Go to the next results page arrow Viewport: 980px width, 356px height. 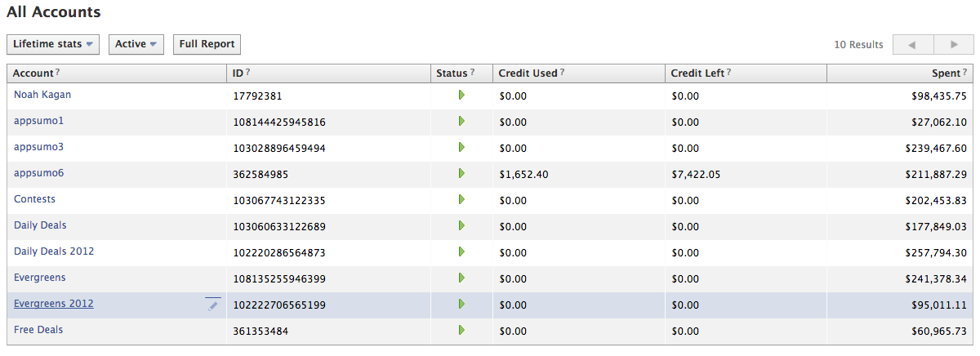pos(953,45)
